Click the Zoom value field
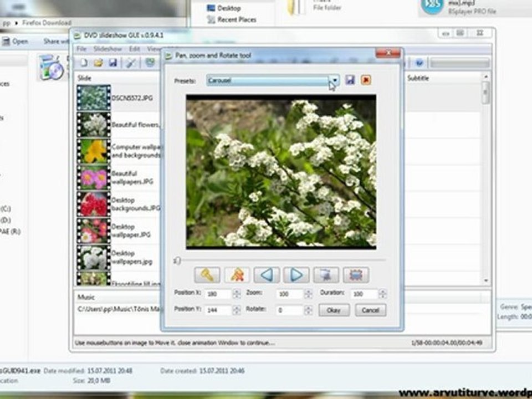The width and height of the screenshot is (532, 399). tap(290, 294)
